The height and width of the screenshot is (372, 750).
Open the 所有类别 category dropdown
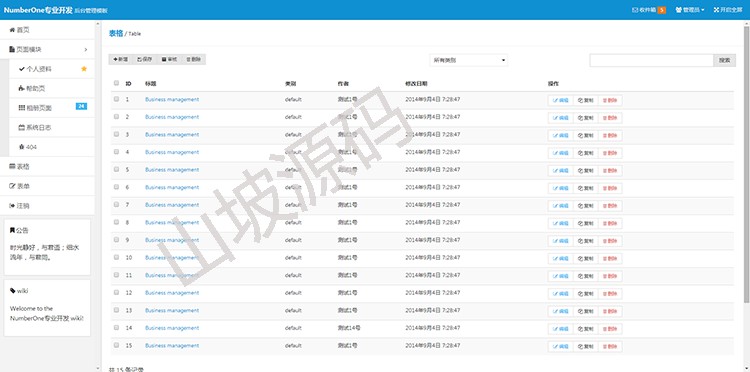pos(468,60)
